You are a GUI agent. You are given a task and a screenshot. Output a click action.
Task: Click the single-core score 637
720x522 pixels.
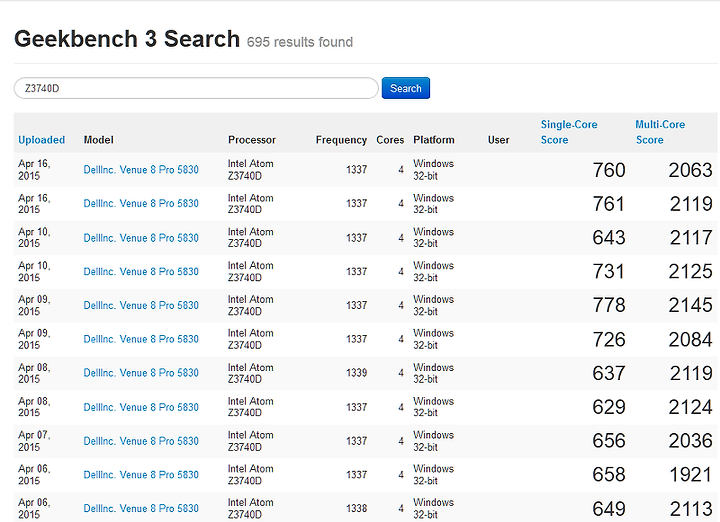(x=609, y=373)
